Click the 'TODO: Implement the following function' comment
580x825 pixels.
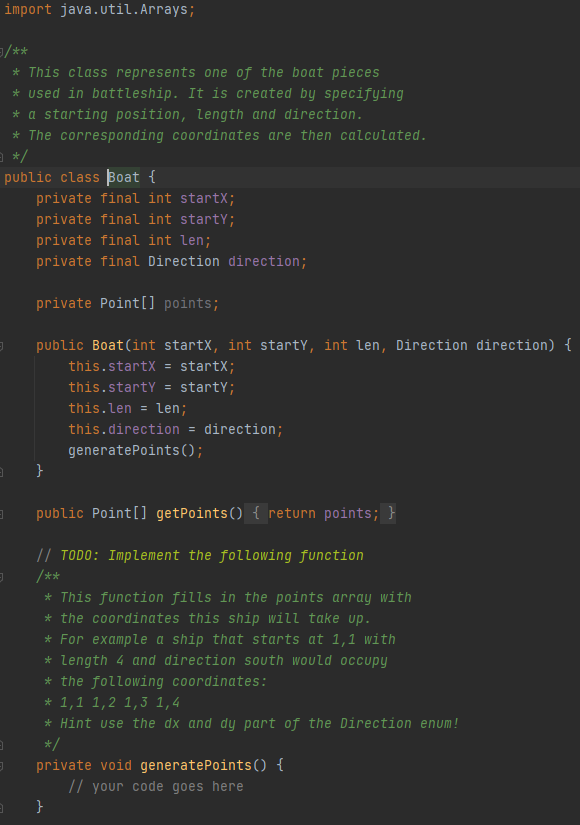click(212, 556)
